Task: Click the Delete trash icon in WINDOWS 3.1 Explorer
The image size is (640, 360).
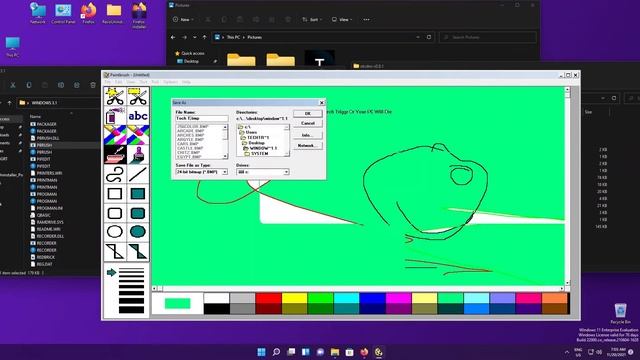Action: pos(93,85)
